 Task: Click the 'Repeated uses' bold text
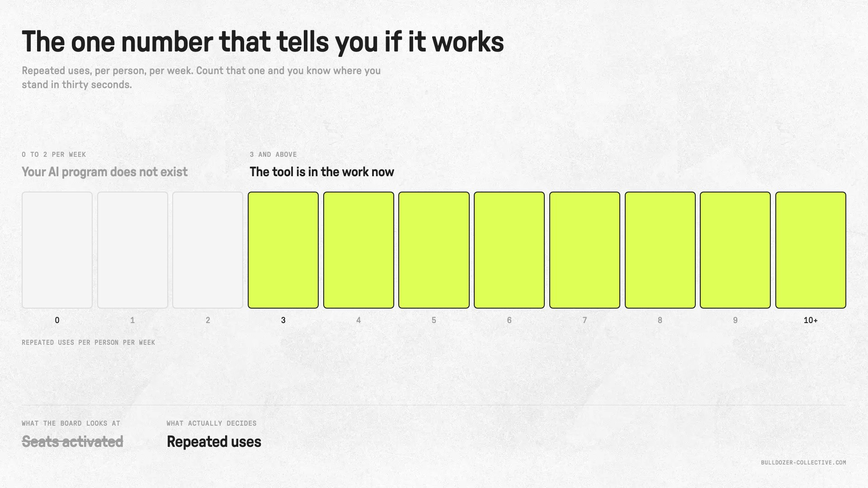coord(214,441)
